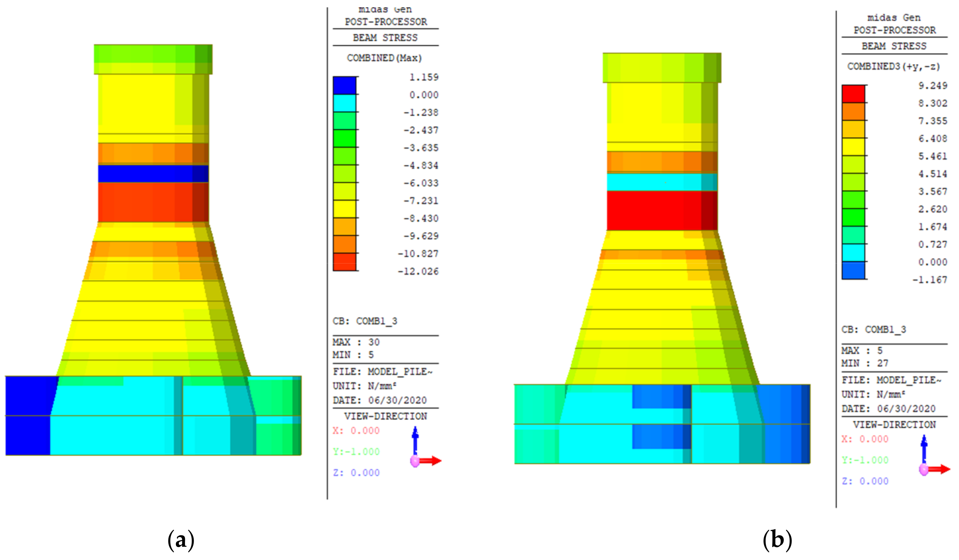Click the cyan band on model (b) column

[661, 182]
